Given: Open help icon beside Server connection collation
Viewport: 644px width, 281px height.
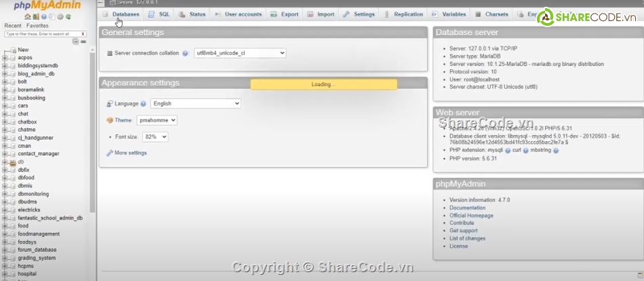Looking at the screenshot, I should click(185, 54).
